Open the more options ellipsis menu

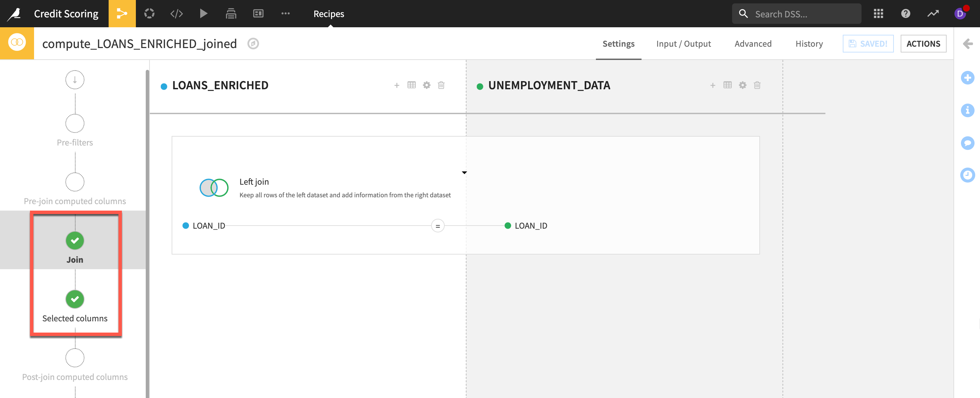click(285, 14)
